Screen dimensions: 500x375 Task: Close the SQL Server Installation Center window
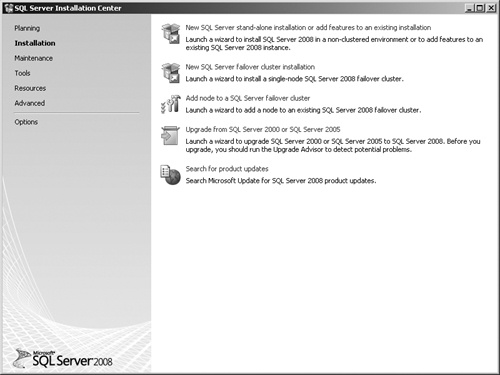click(x=491, y=8)
